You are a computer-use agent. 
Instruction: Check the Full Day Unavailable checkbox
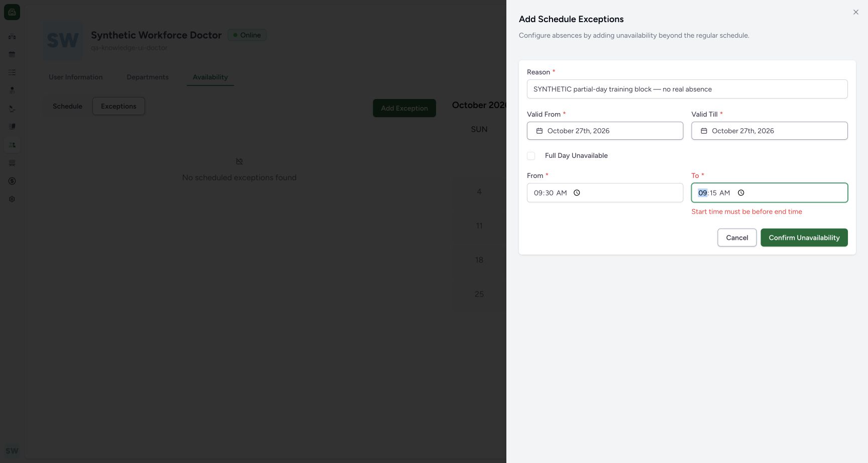pyautogui.click(x=531, y=156)
